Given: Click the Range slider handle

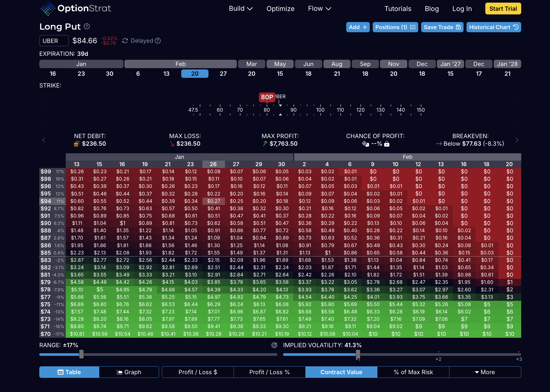Looking at the screenshot, I should (x=81, y=354).
